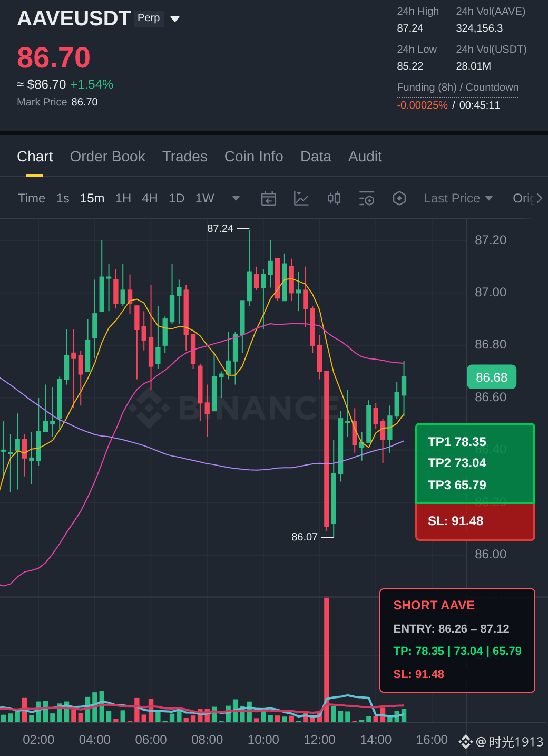Open the Last Price dropdown

tap(458, 198)
